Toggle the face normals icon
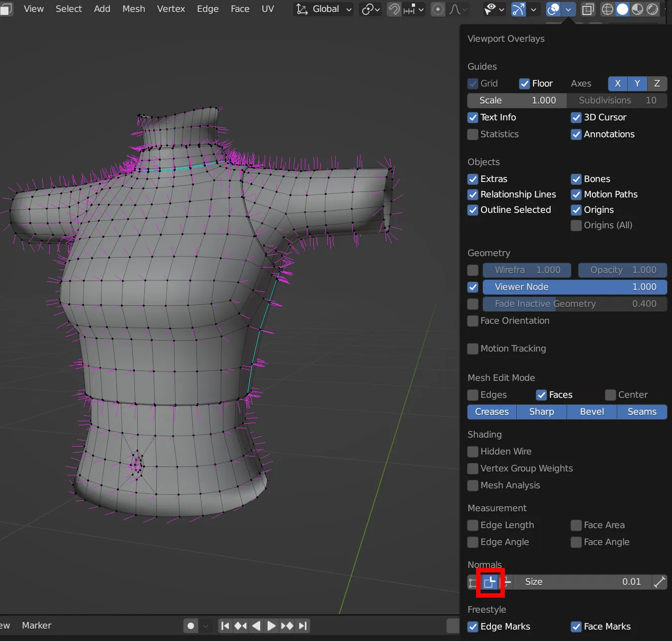Screen dimensions: 672x641 tap(506, 582)
